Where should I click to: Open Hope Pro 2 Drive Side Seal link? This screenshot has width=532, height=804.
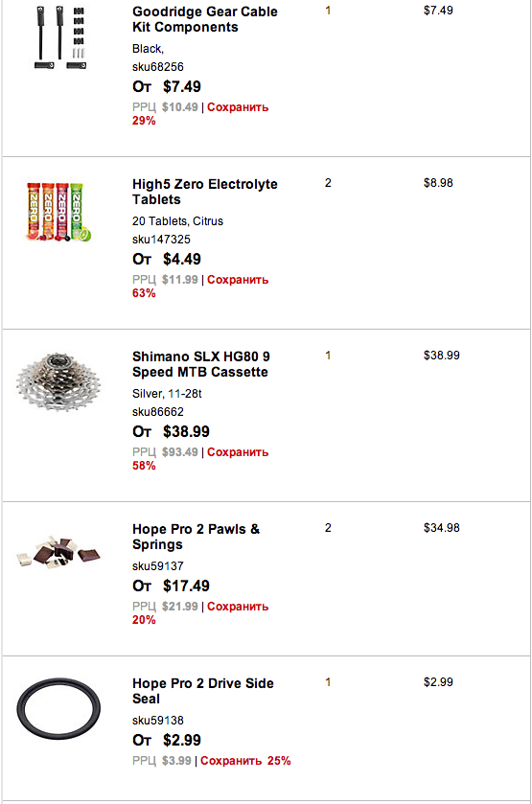click(202, 691)
